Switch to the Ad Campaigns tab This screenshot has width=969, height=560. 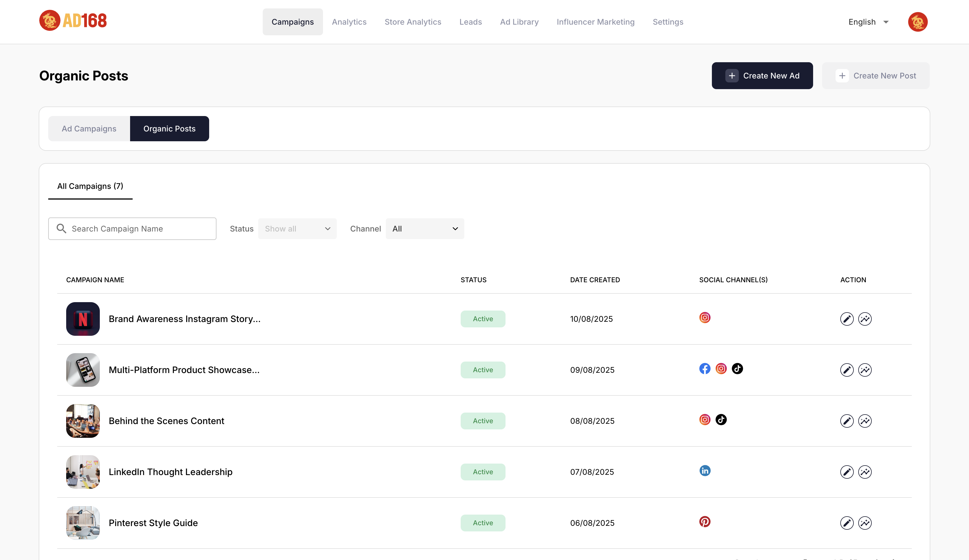[x=89, y=129]
